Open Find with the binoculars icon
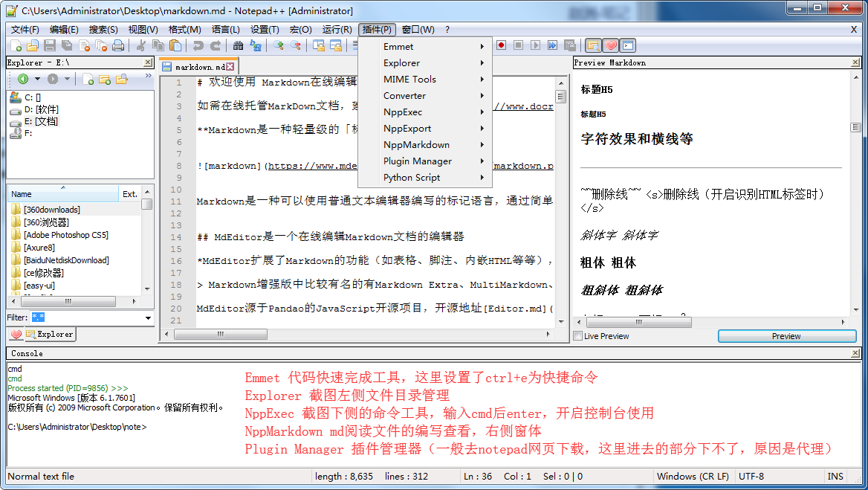The image size is (868, 490). pyautogui.click(x=238, y=45)
